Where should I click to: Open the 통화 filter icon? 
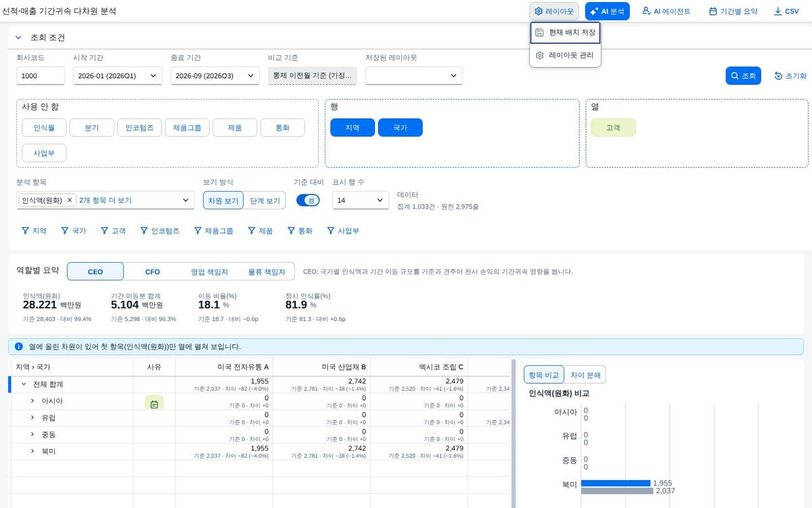pyautogui.click(x=291, y=231)
